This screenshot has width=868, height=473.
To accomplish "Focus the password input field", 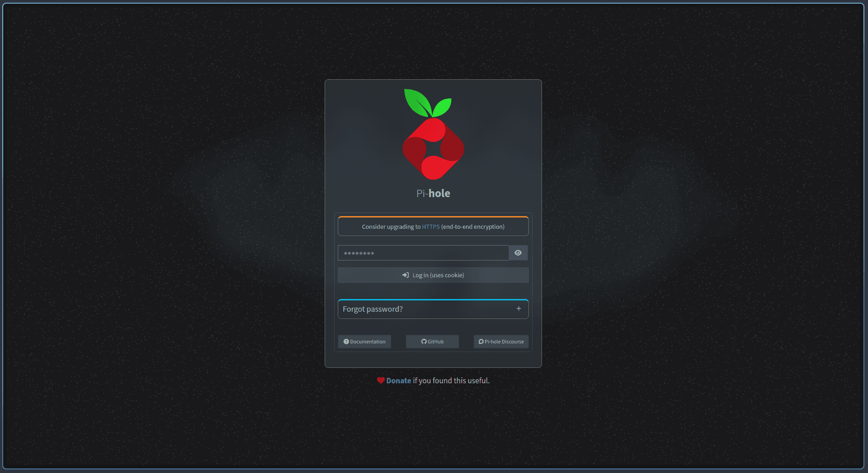I will click(x=423, y=253).
